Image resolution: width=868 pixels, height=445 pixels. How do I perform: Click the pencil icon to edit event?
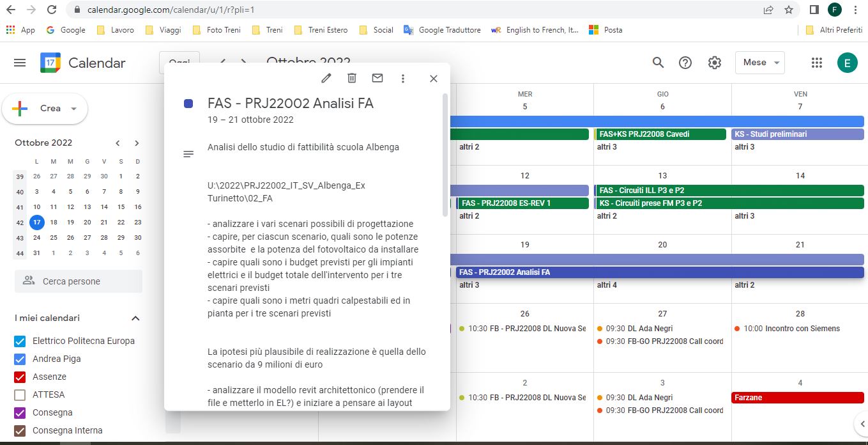pyautogui.click(x=326, y=78)
